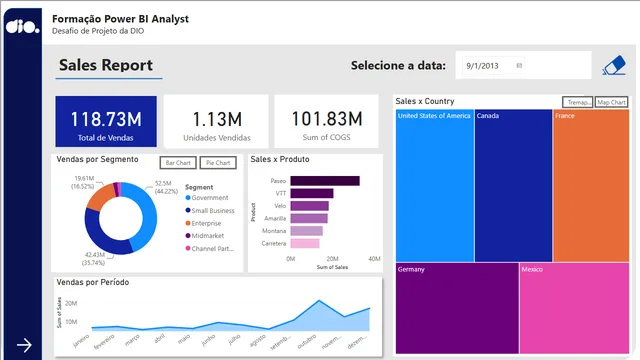Select the Germany treemap tile
The image size is (640, 360).
coord(457,308)
